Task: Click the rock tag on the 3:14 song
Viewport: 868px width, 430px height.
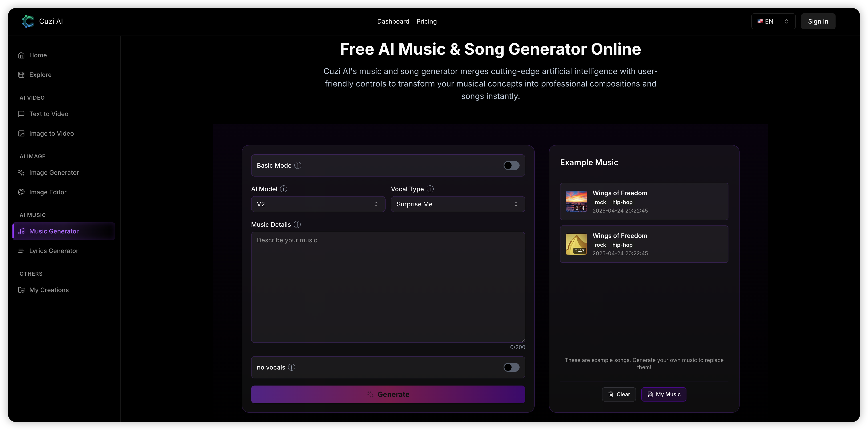Action: [600, 202]
